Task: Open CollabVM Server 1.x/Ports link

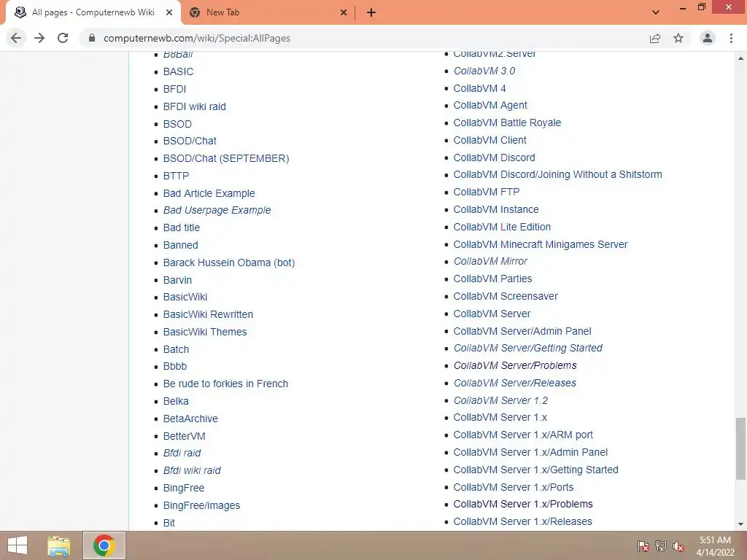Action: click(514, 487)
